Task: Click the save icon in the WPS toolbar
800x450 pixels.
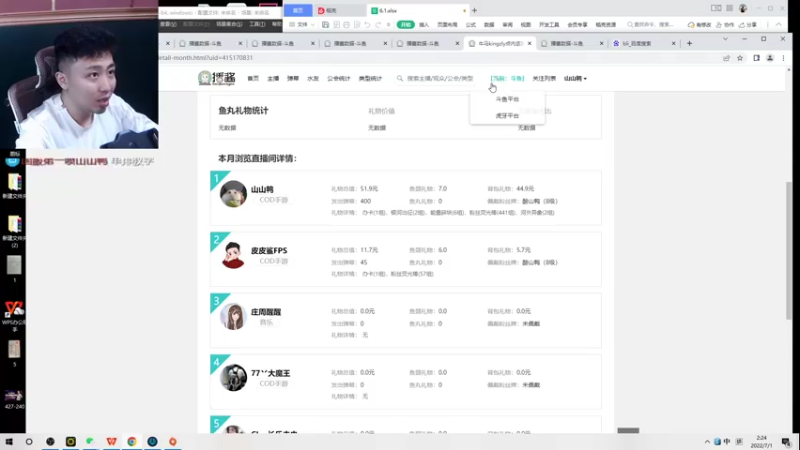Action: point(325,24)
